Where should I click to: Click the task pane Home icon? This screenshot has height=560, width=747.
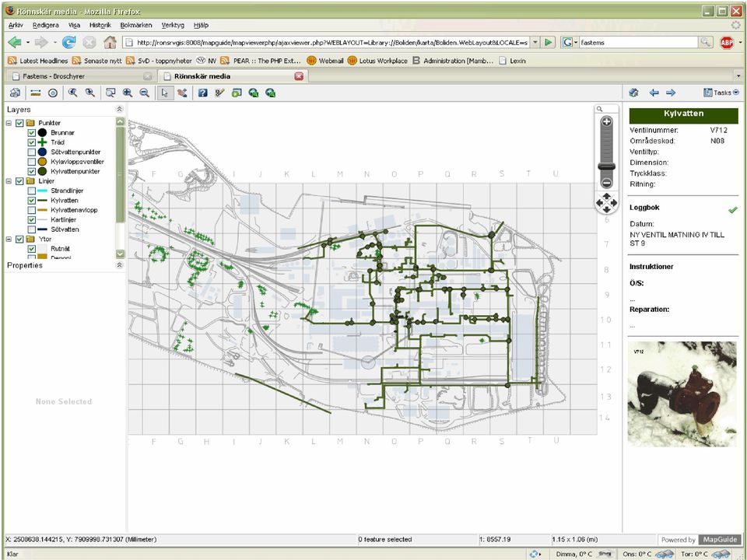coord(633,93)
